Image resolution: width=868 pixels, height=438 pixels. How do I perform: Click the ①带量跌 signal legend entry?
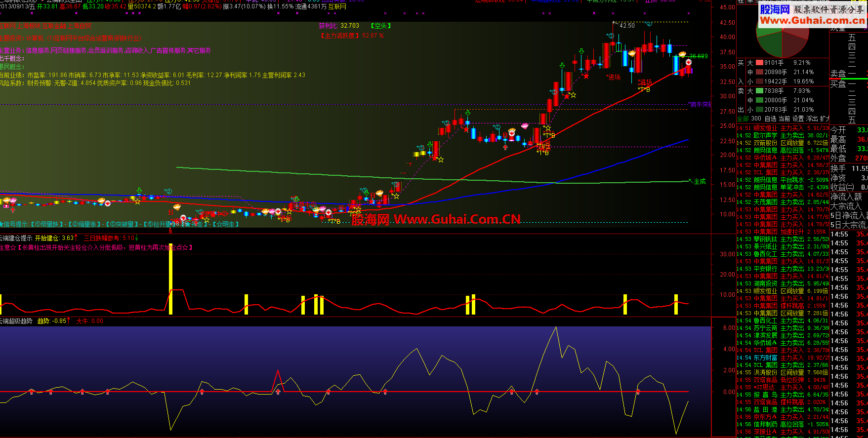coord(46,224)
